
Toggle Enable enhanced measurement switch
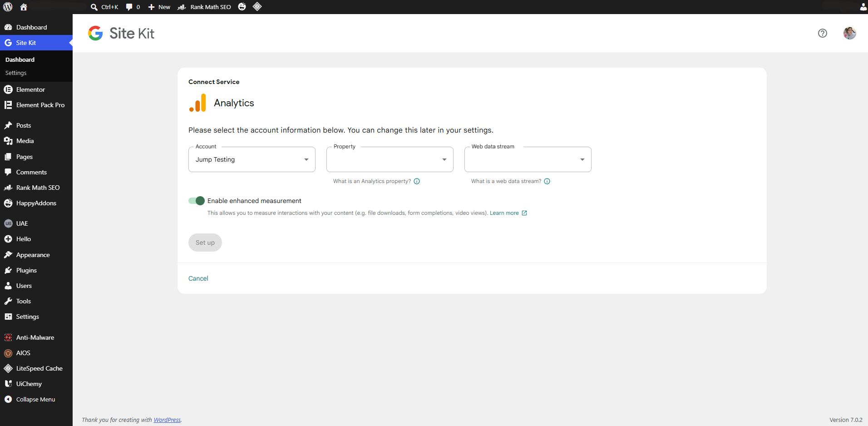tap(197, 201)
